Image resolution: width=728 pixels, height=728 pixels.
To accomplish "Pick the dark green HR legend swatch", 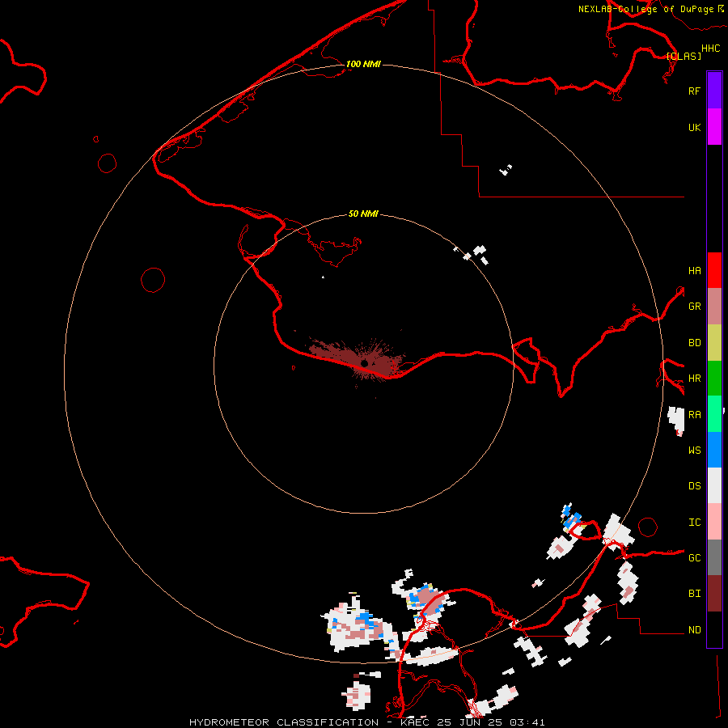I will click(714, 379).
